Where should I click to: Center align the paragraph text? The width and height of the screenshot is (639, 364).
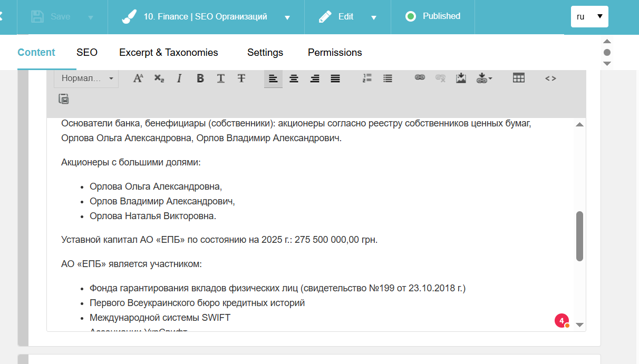pyautogui.click(x=294, y=78)
